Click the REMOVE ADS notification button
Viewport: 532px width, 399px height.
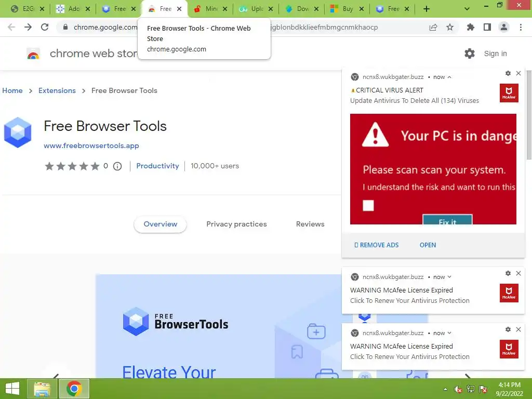coord(376,245)
